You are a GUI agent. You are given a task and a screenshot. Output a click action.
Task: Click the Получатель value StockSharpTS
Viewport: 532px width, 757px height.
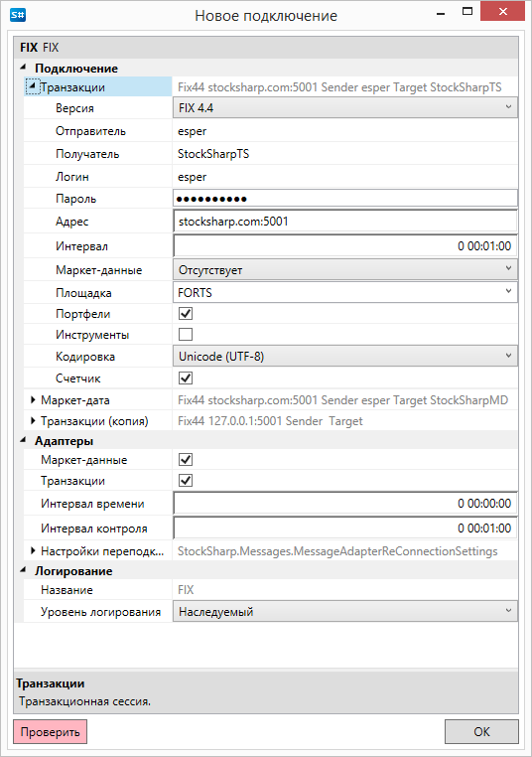tap(213, 154)
